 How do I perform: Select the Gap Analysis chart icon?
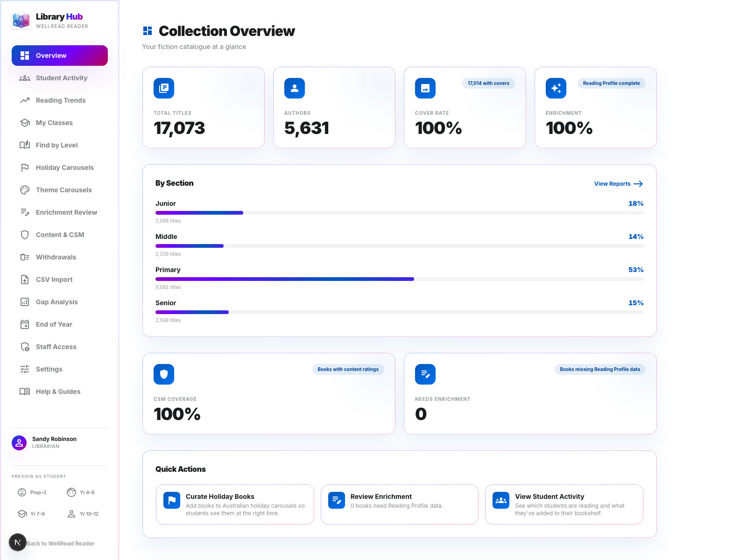(24, 301)
